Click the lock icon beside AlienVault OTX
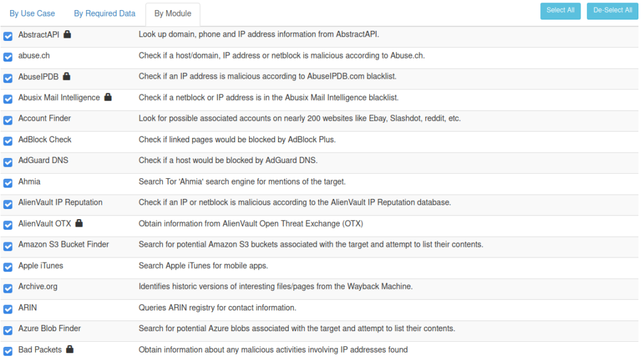This screenshot has height=362, width=644. (x=79, y=223)
